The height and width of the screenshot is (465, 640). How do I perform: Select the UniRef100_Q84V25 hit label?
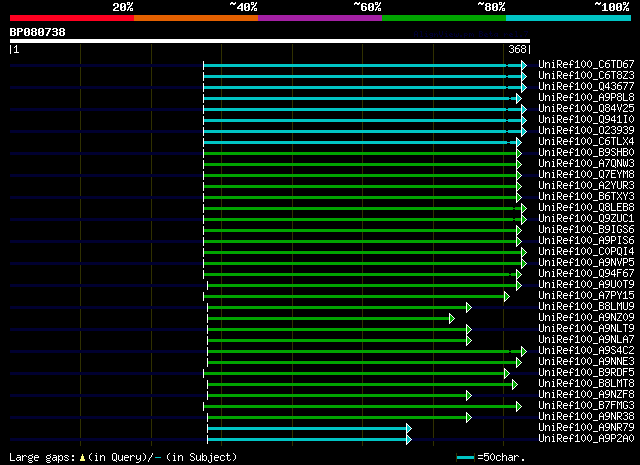(x=586, y=109)
